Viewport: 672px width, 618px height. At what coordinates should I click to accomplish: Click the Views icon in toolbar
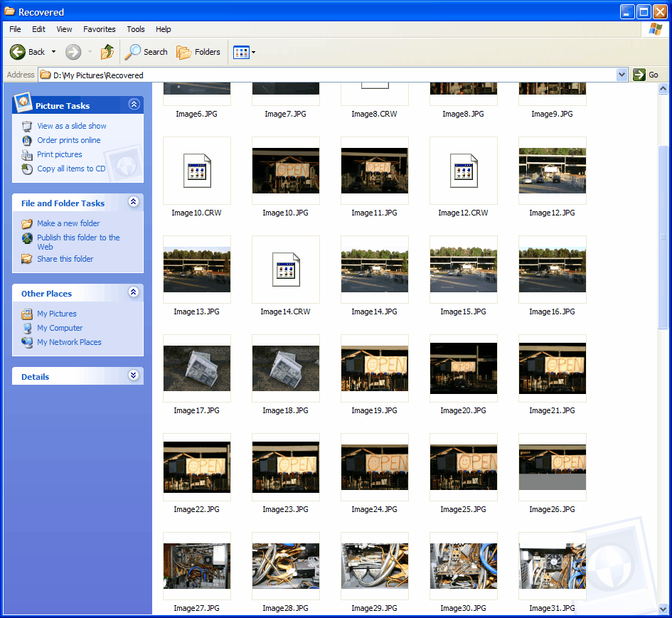point(240,52)
